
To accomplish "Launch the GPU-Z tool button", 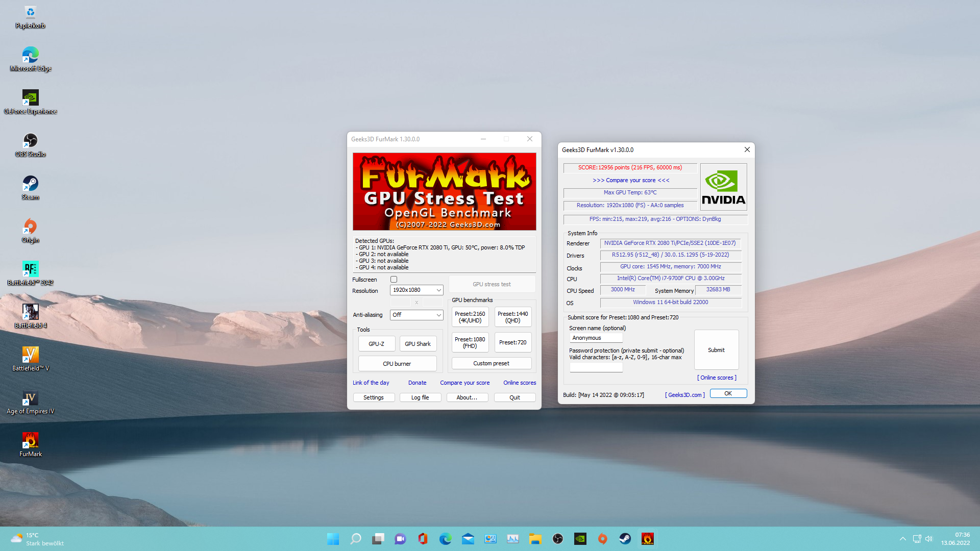I will 376,344.
